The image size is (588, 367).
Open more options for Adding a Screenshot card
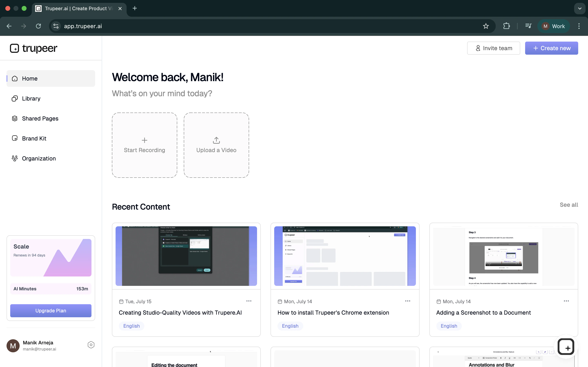566,301
